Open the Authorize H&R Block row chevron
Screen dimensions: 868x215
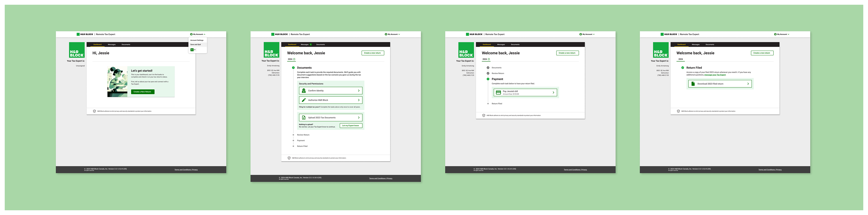(359, 100)
